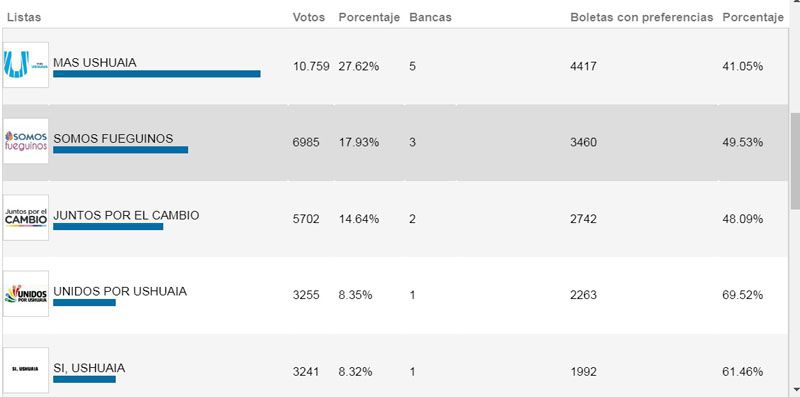Screen dimensions: 800x397
Task: Click the MAS USHUAIA party logo
Action: pyautogui.click(x=26, y=65)
